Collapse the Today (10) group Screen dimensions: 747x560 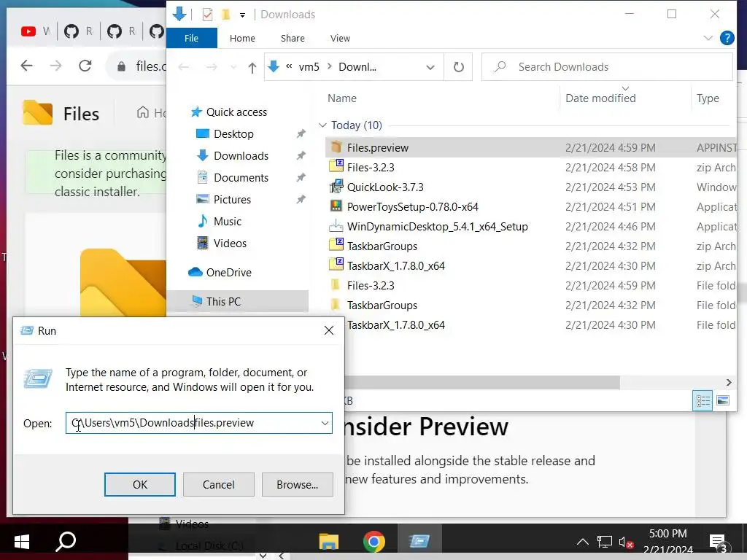322,125
